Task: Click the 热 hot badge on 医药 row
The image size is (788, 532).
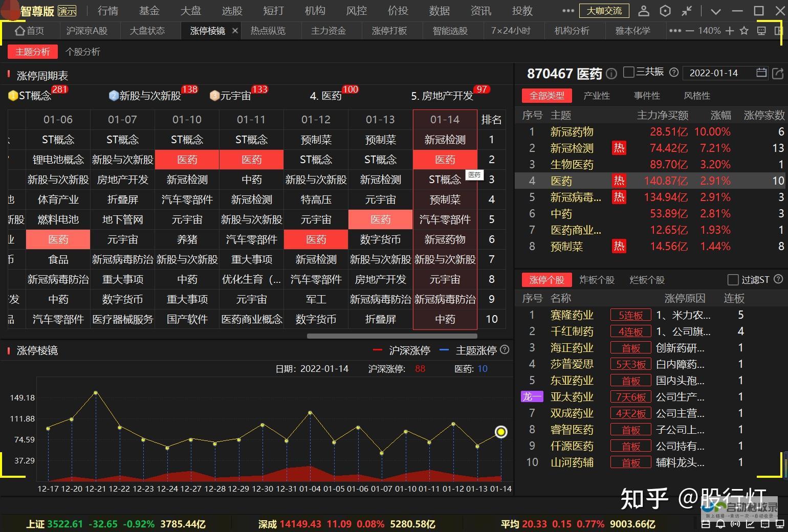Action: (x=619, y=181)
